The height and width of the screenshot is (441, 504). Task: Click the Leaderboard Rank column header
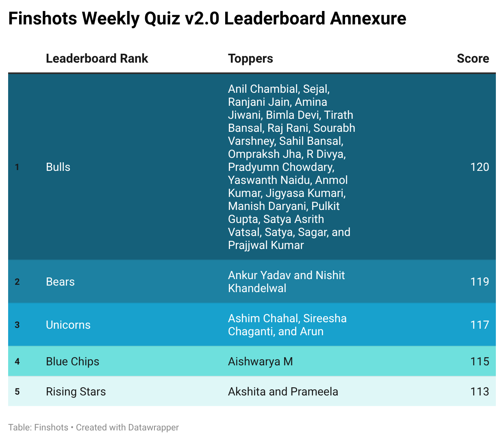coord(97,59)
